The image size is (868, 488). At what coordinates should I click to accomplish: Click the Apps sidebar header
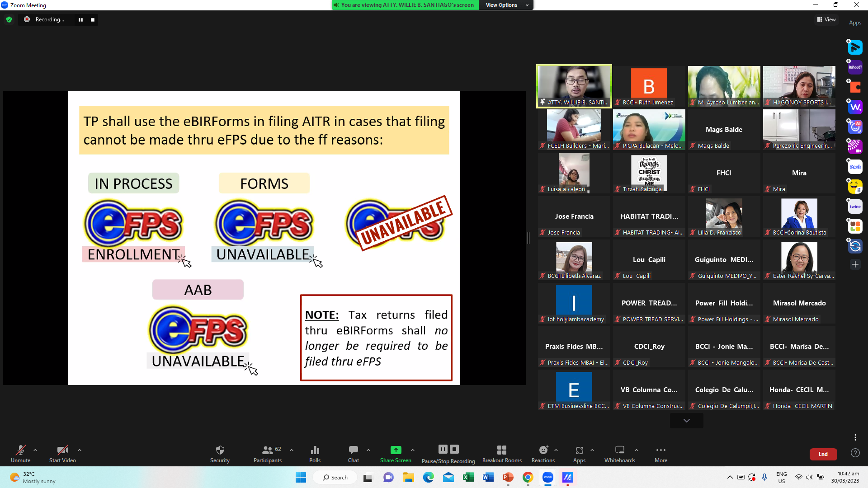(x=855, y=23)
